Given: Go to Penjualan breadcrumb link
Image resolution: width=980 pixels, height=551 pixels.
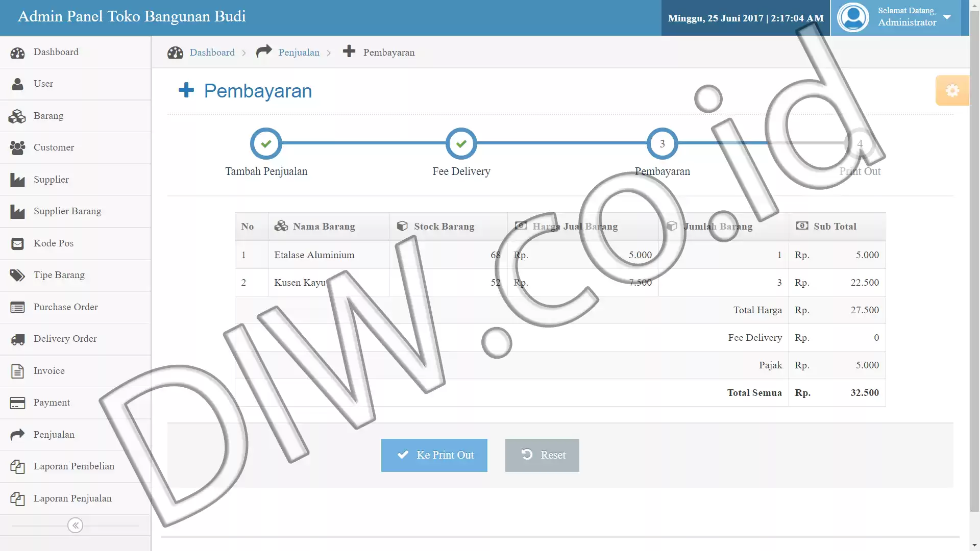Looking at the screenshot, I should coord(299,53).
